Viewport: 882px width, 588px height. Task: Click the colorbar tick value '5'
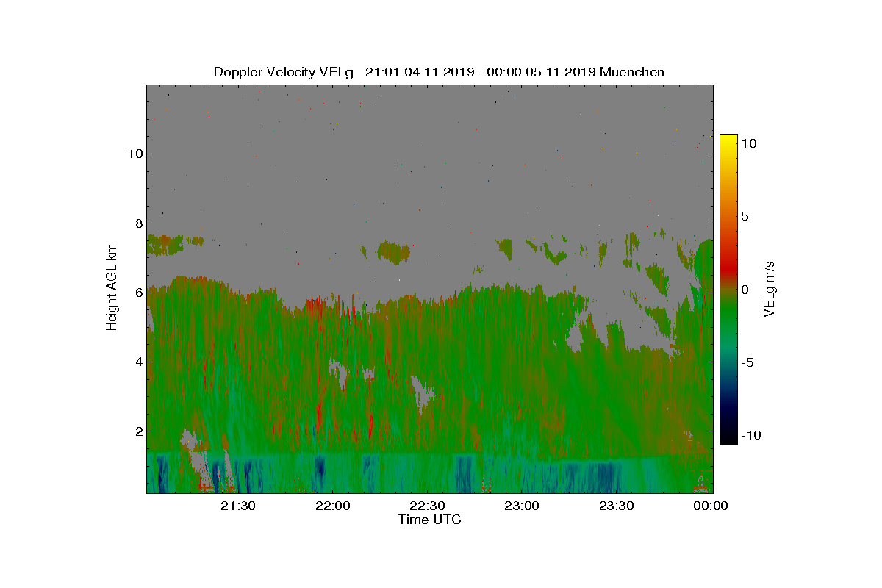click(x=745, y=217)
